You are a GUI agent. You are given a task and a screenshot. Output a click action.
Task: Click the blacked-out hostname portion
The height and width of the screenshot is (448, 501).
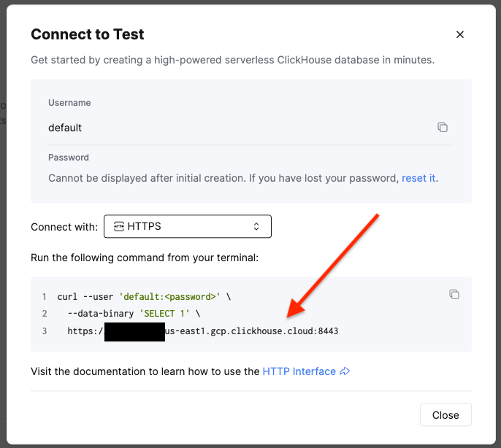[134, 332]
